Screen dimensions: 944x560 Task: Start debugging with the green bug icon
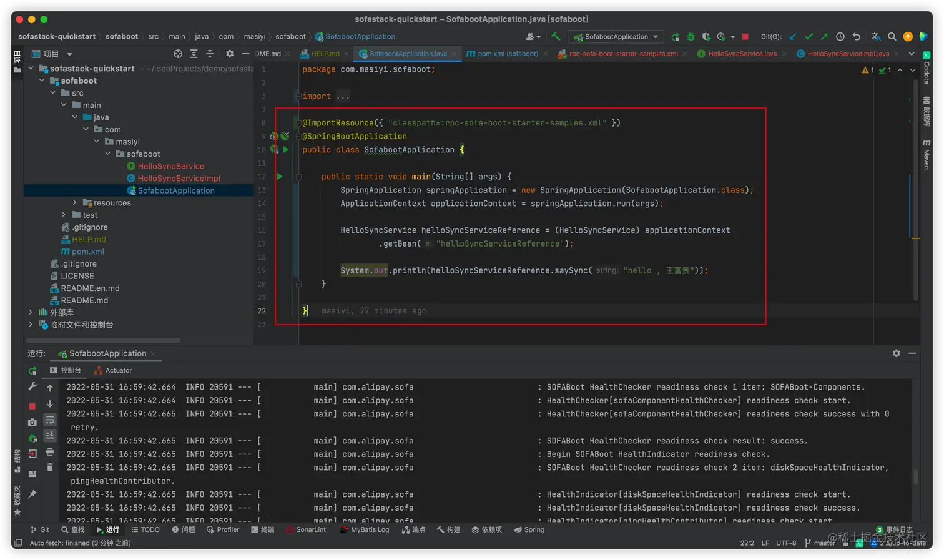click(x=691, y=37)
